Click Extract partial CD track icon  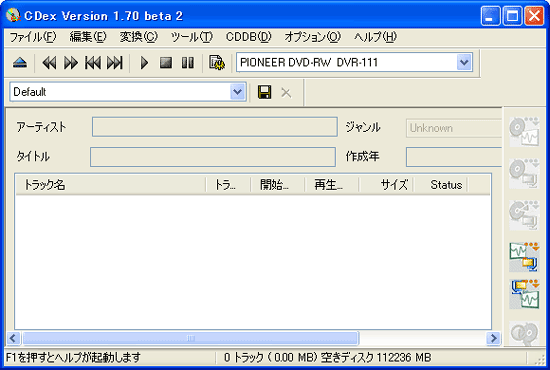pyautogui.click(x=524, y=215)
